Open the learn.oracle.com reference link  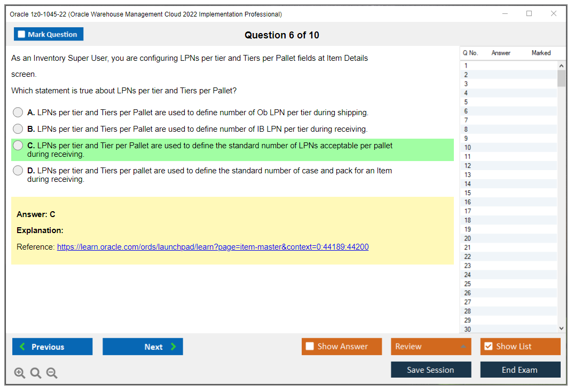tap(213, 246)
